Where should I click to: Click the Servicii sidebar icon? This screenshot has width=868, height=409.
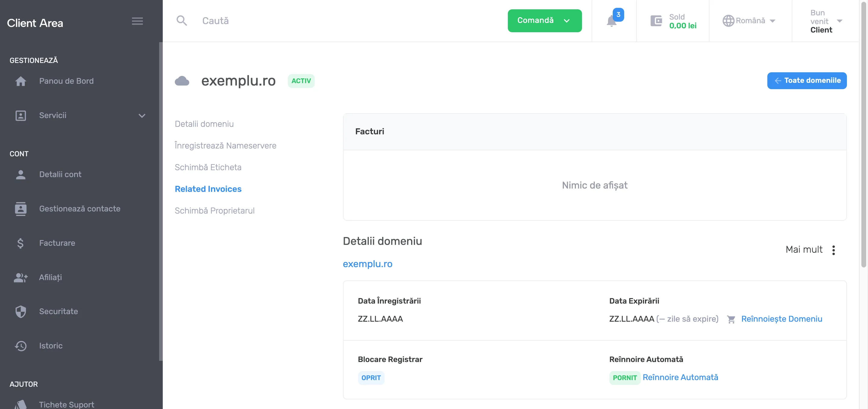(x=20, y=115)
